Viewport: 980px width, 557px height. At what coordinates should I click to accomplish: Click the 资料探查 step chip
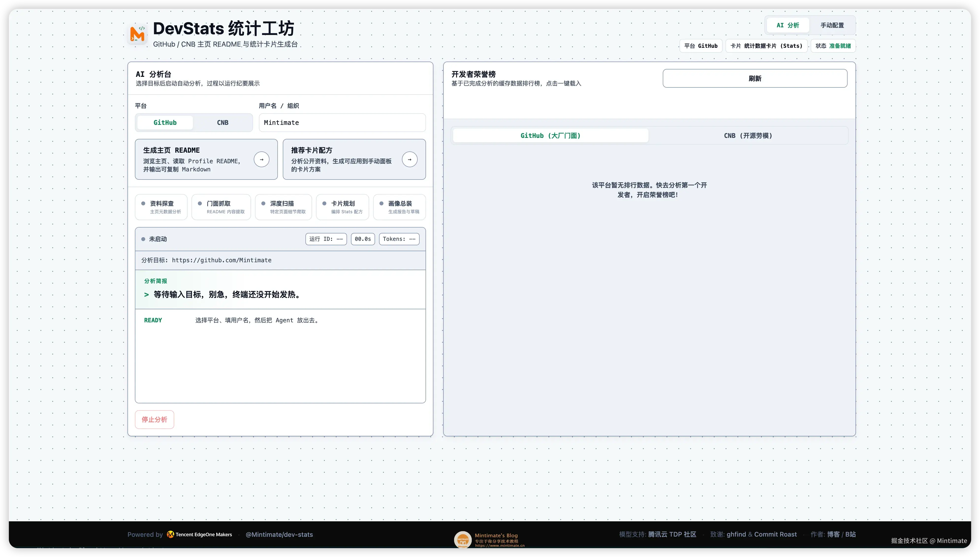(x=161, y=207)
